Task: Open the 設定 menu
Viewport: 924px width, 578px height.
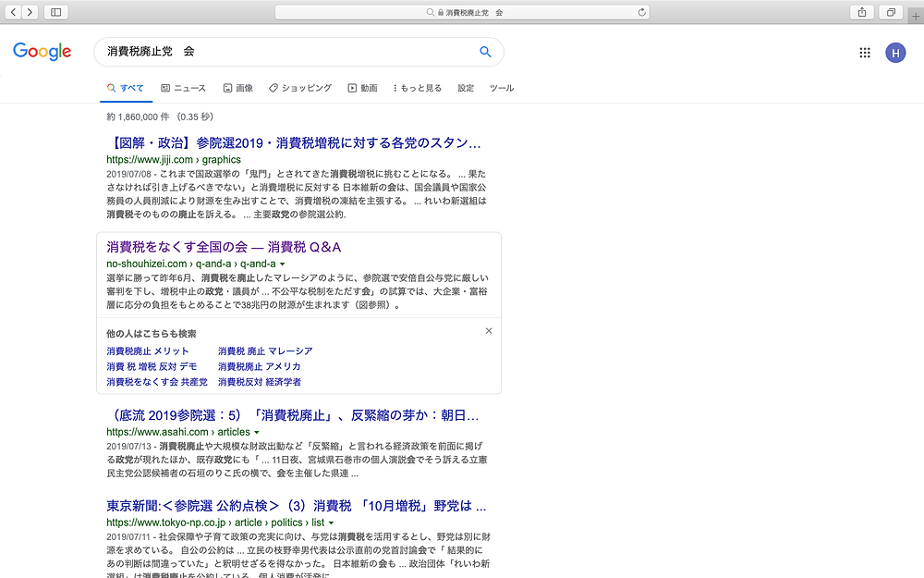Action: (466, 88)
